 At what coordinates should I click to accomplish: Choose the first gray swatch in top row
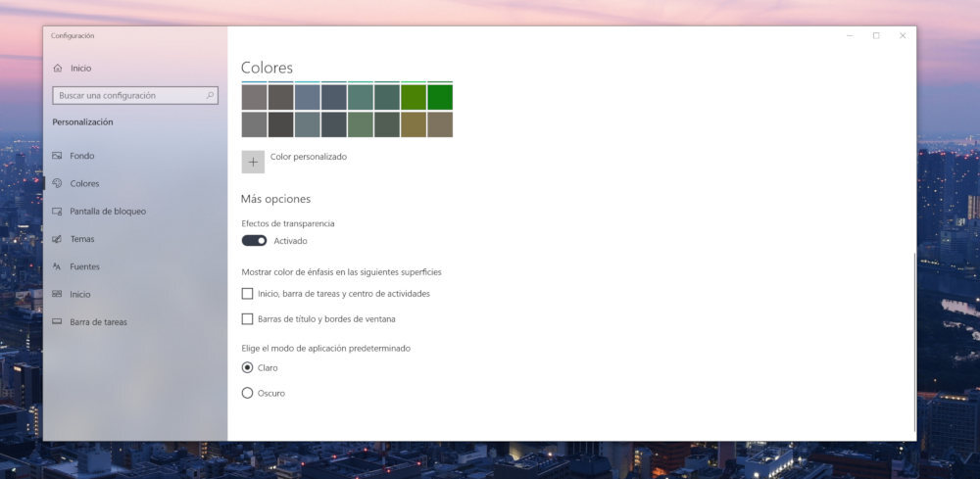(255, 97)
